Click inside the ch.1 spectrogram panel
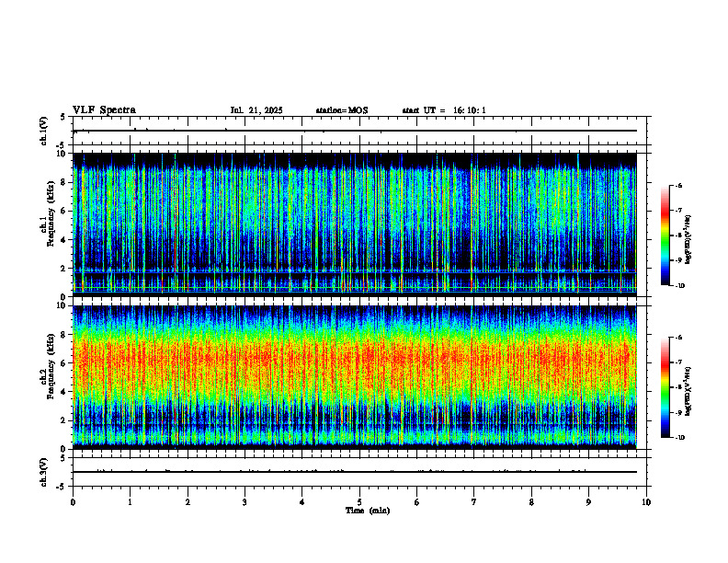The height and width of the screenshot is (563, 728). pos(355,224)
